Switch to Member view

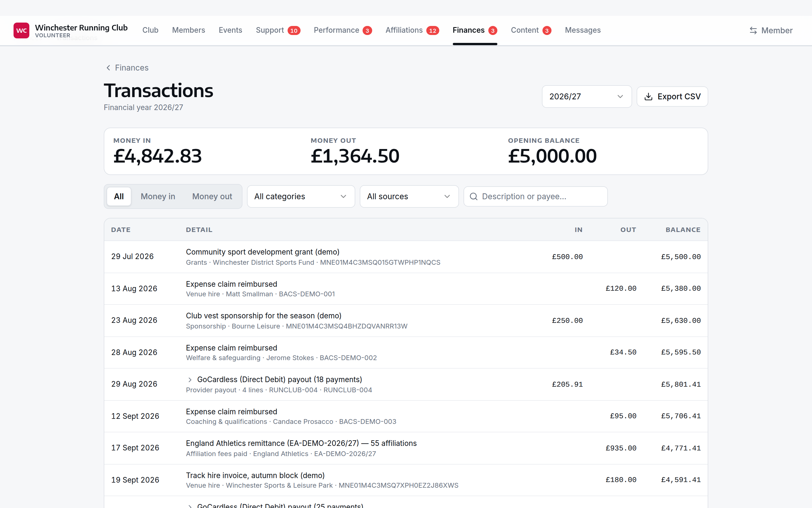771,30
